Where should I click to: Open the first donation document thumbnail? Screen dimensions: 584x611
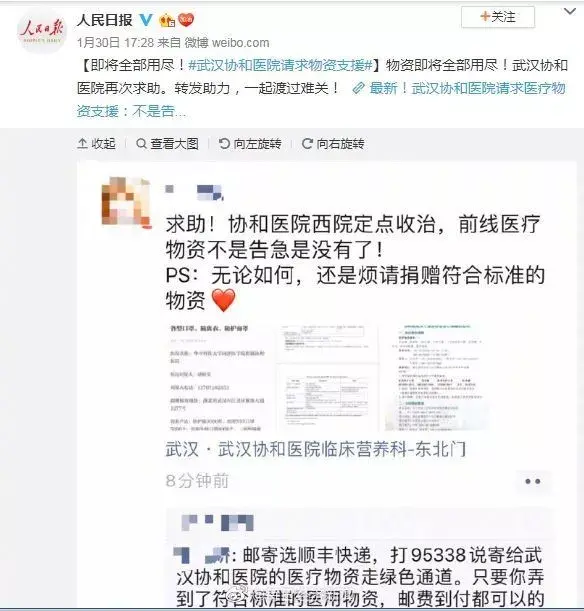click(x=217, y=377)
